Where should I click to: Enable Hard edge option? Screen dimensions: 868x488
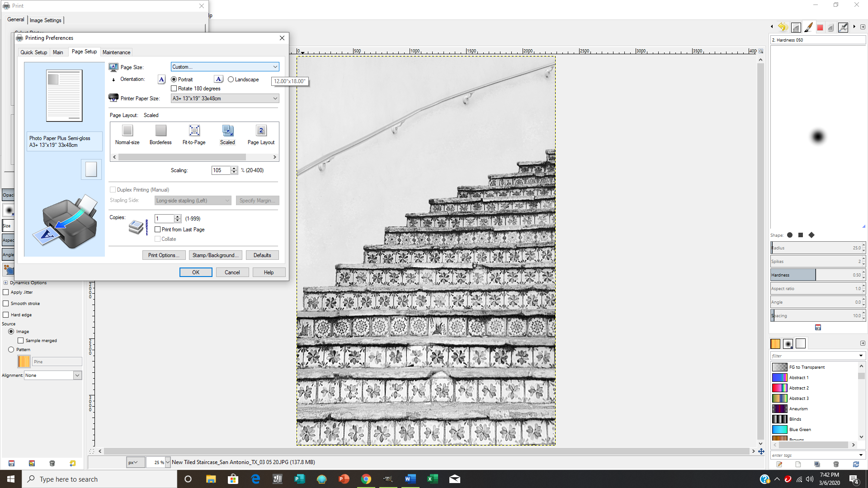coord(6,315)
